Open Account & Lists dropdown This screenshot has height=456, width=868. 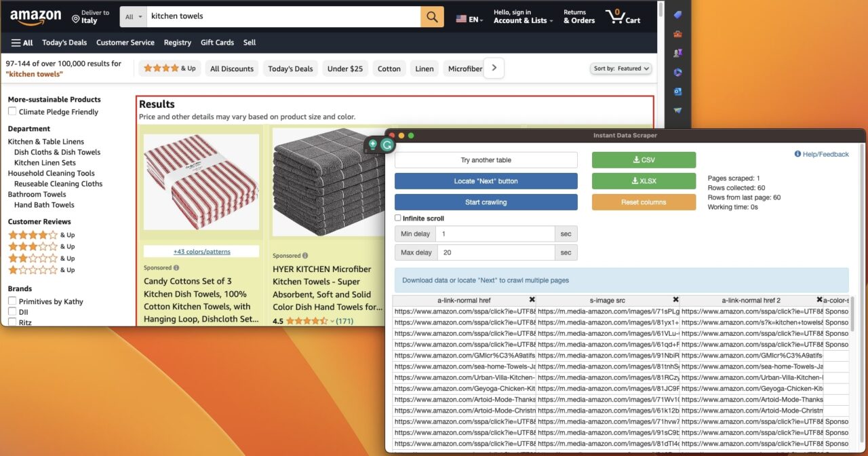(x=523, y=17)
